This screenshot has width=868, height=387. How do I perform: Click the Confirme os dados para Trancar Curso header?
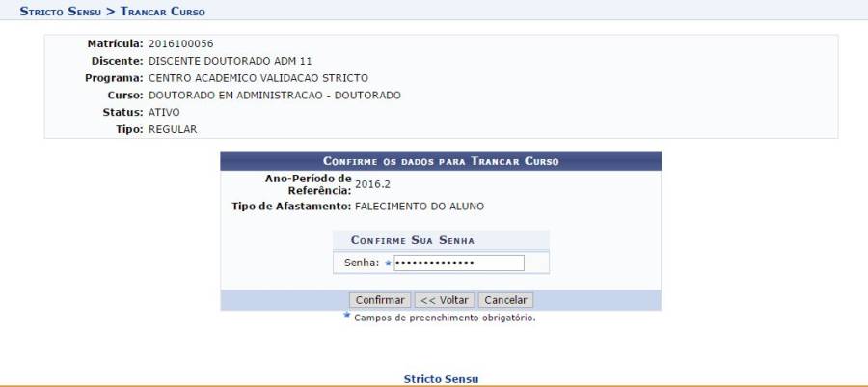click(441, 161)
